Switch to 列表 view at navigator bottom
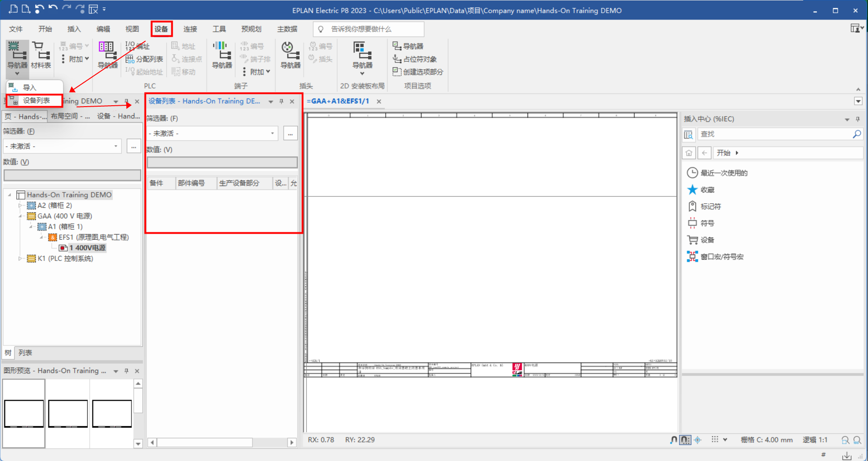 pyautogui.click(x=25, y=353)
